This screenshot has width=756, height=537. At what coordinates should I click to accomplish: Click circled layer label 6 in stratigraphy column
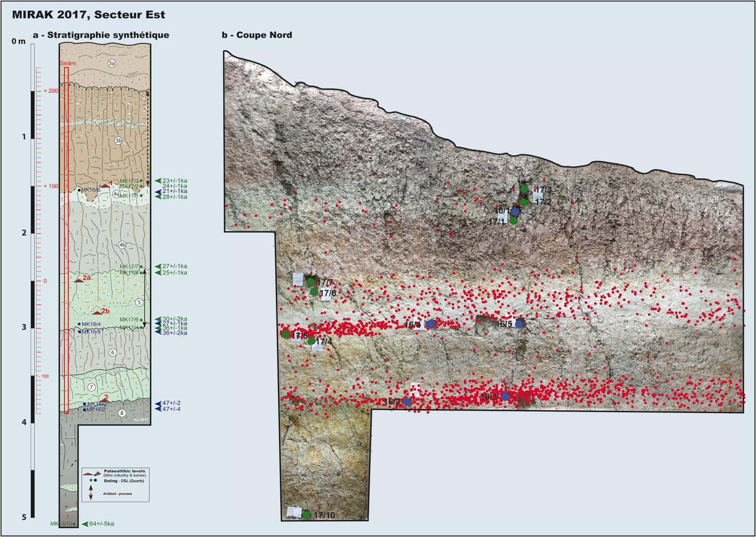click(x=112, y=352)
